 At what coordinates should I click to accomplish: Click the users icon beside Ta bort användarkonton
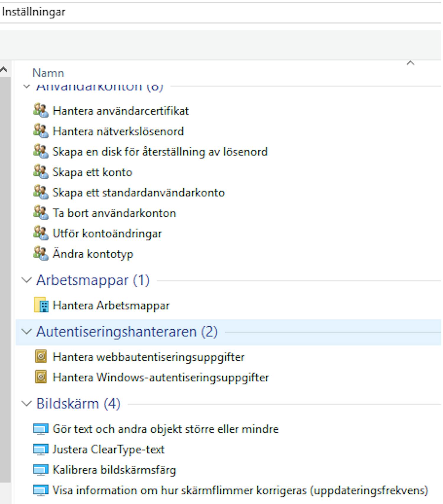point(40,213)
